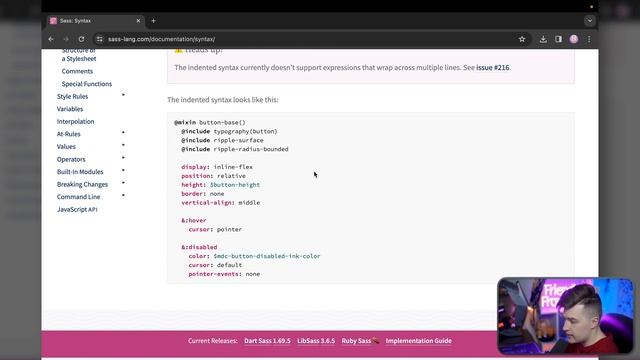640x360 pixels.
Task: Select the Sass: Syntax tab
Action: click(95, 21)
